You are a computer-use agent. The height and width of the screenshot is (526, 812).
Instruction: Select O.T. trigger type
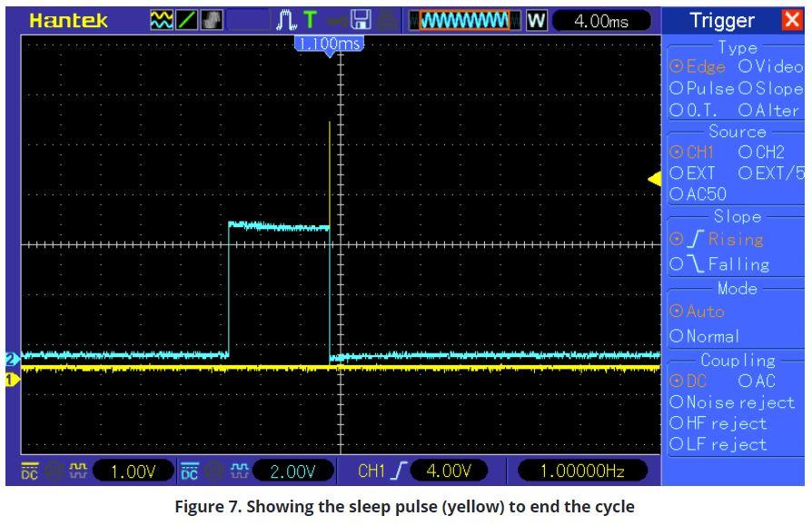(x=693, y=110)
